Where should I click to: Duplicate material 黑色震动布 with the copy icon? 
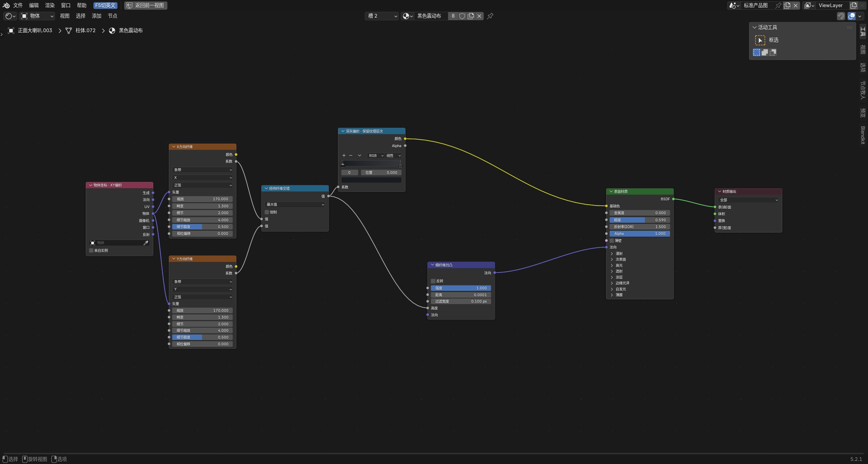pyautogui.click(x=471, y=16)
